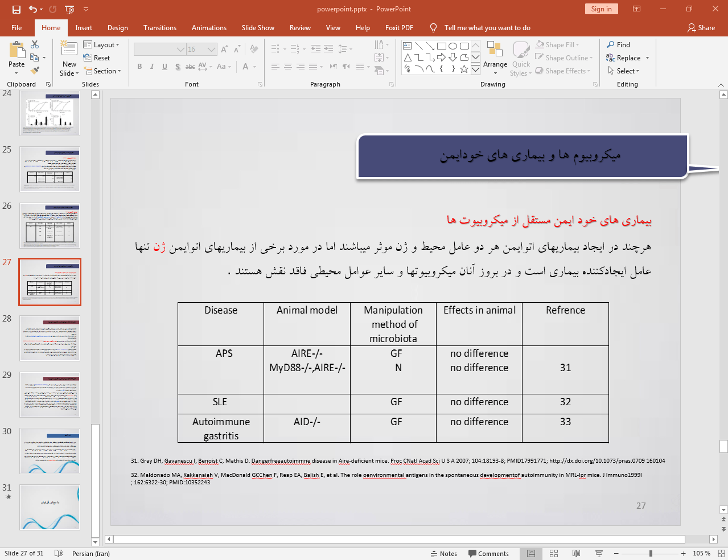The height and width of the screenshot is (560, 728).
Task: Decrease font size with the smaller A
Action: (x=237, y=50)
